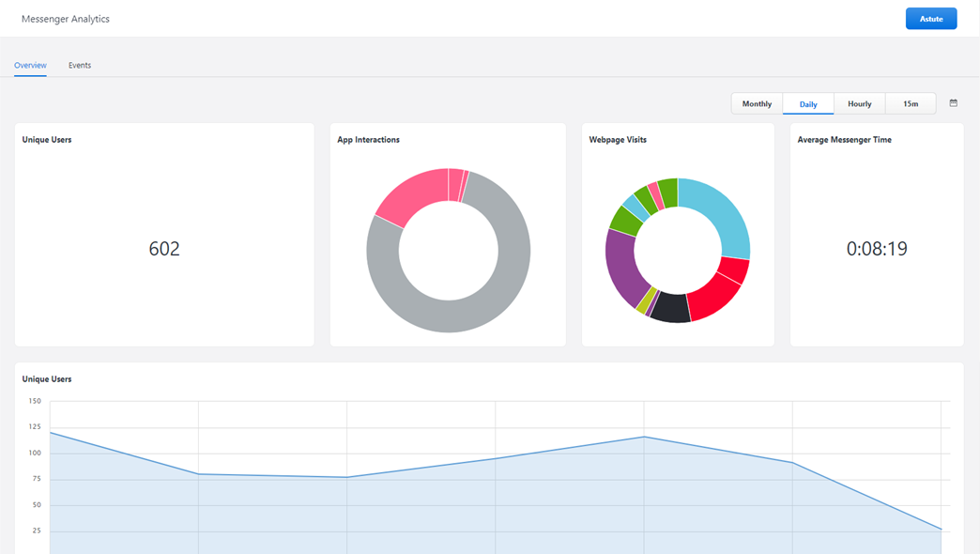Select yellow-green sliver in Webpage Visits donut
This screenshot has width=980, height=554.
pos(643,300)
